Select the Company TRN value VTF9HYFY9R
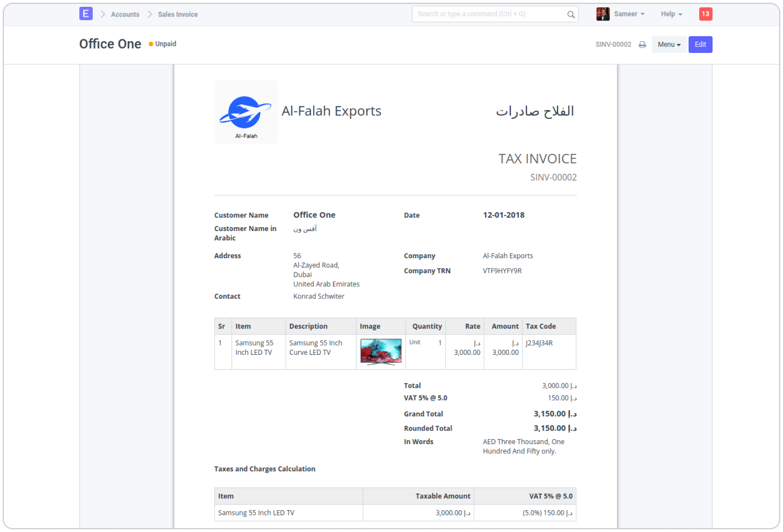 pyautogui.click(x=502, y=271)
